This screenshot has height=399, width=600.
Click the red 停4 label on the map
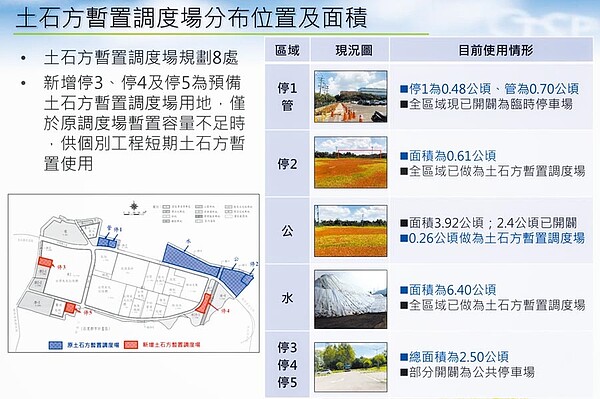(225, 311)
